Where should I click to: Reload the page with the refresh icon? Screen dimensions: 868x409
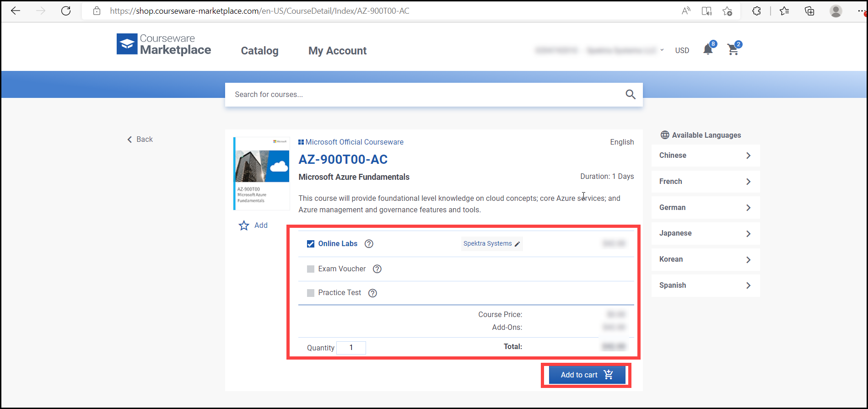point(66,11)
